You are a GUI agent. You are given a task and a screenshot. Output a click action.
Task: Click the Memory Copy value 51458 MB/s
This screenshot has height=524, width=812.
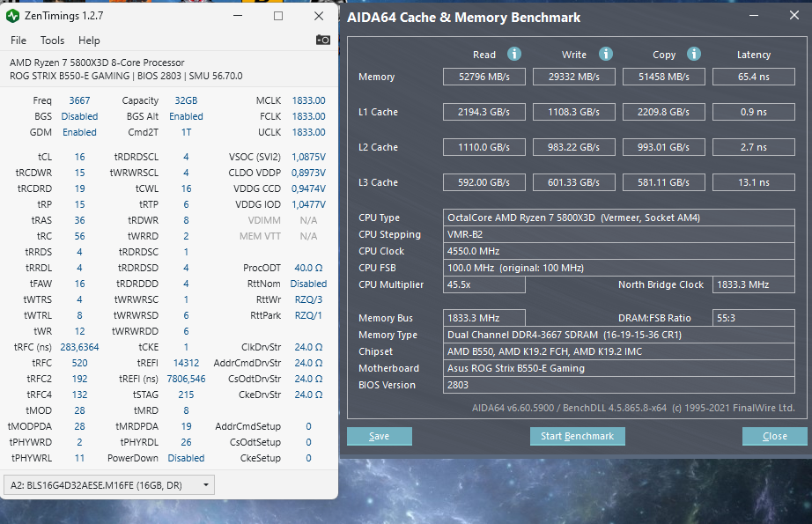(664, 77)
